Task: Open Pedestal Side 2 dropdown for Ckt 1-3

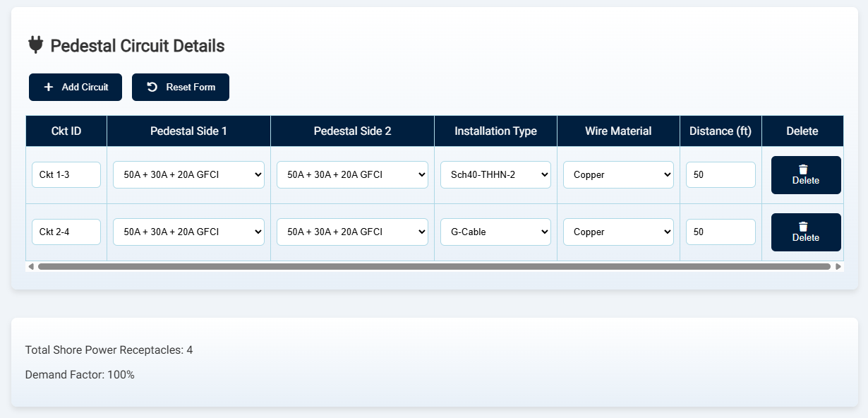Action: click(x=352, y=174)
